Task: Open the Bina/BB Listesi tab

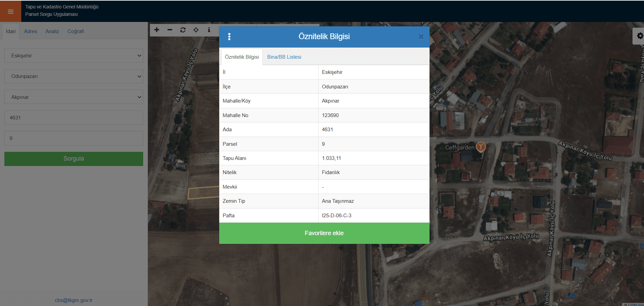Action: coord(284,57)
